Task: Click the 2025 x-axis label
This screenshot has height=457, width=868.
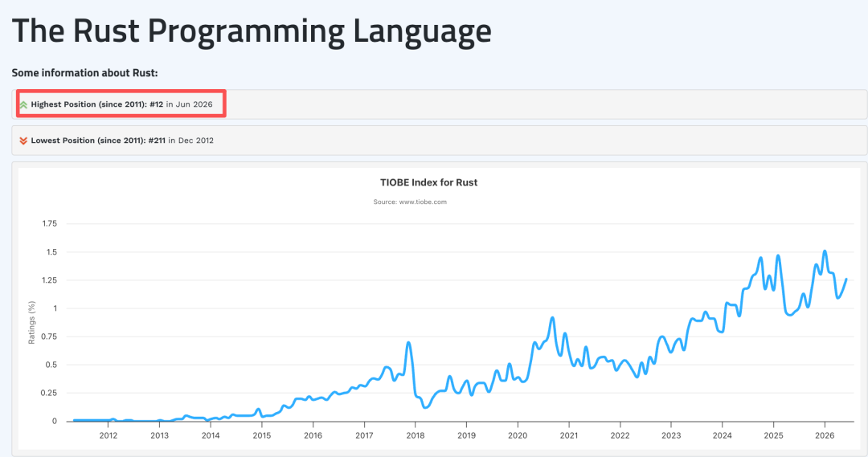Action: click(x=773, y=435)
